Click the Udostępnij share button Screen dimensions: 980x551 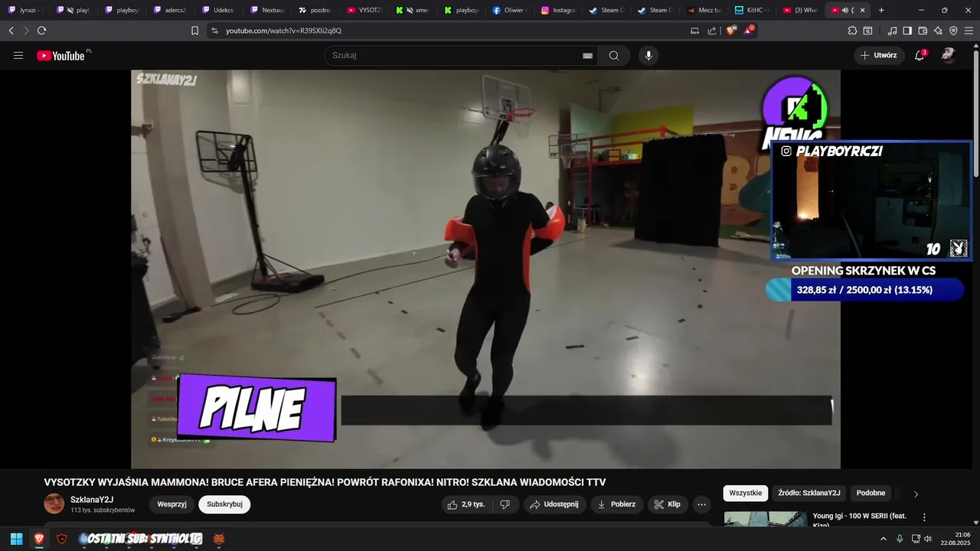[x=555, y=504]
